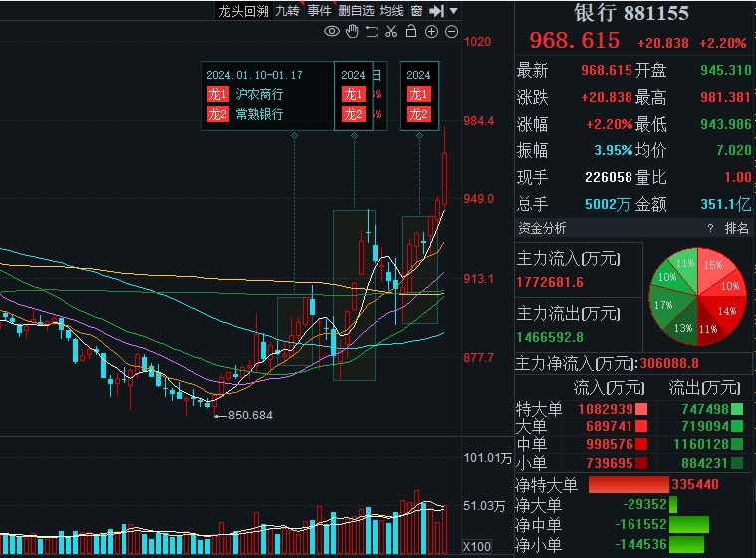Click the 主力流出 value 1466592.8
This screenshot has height=558, width=756.
click(550, 337)
